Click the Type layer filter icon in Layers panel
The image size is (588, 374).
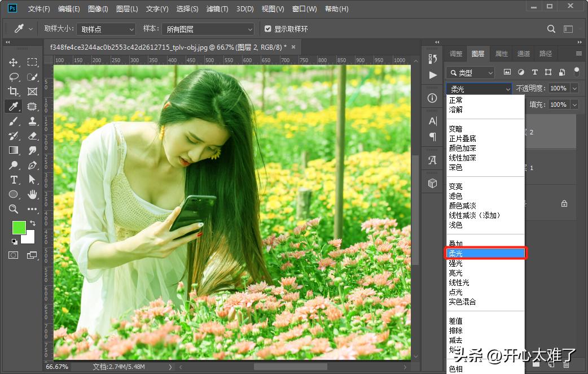(535, 72)
